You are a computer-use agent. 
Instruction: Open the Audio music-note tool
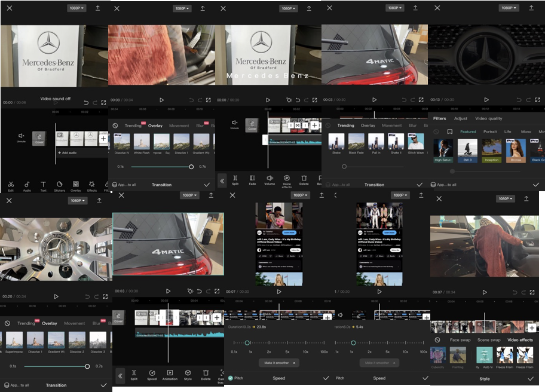[27, 186]
